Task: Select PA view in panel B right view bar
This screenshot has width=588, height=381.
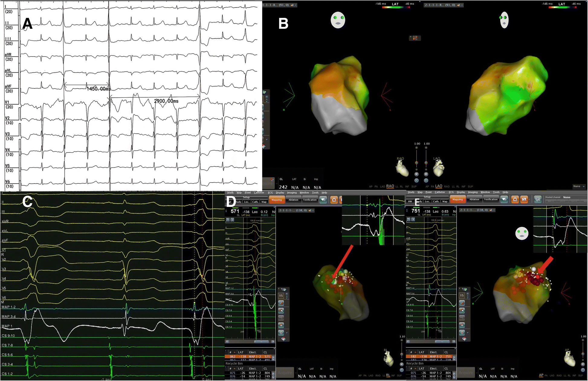Action: click(432, 187)
